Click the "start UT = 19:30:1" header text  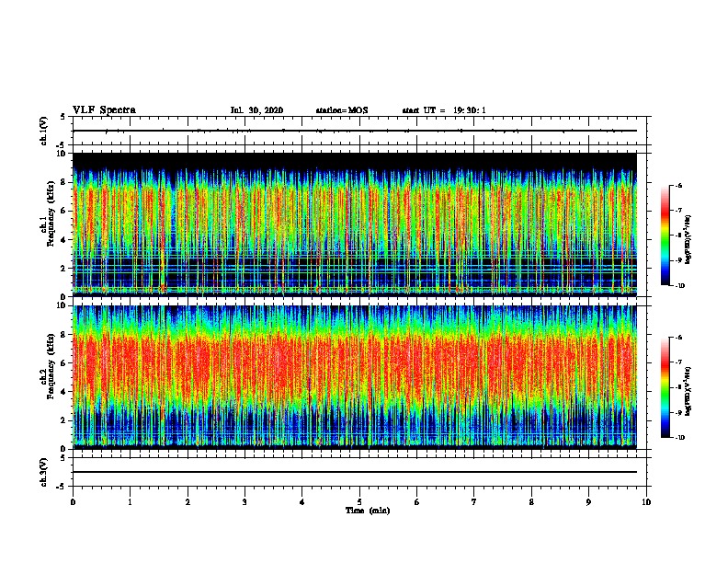coord(444,110)
